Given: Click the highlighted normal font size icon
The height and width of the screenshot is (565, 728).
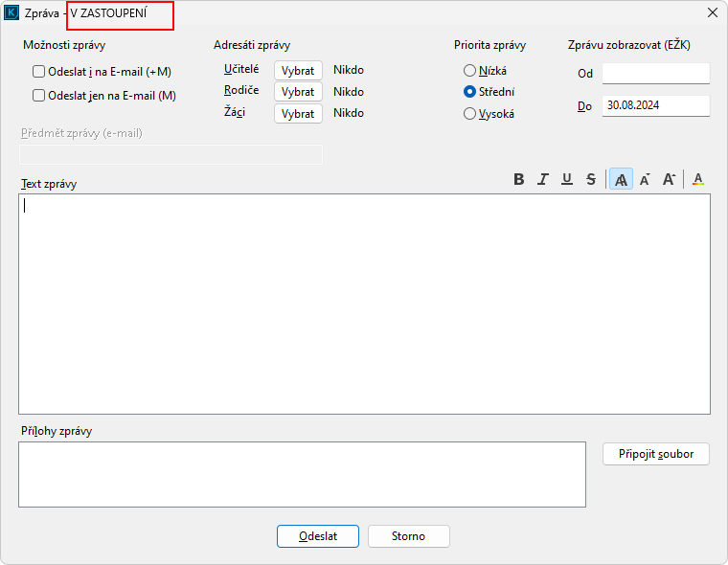Looking at the screenshot, I should (x=621, y=179).
